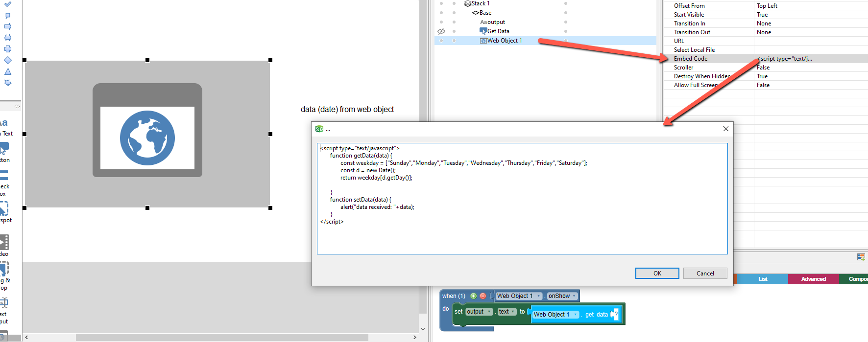Toggle visibility dot for Web Object 1
Viewport: 868px width, 342px height.
pyautogui.click(x=441, y=41)
